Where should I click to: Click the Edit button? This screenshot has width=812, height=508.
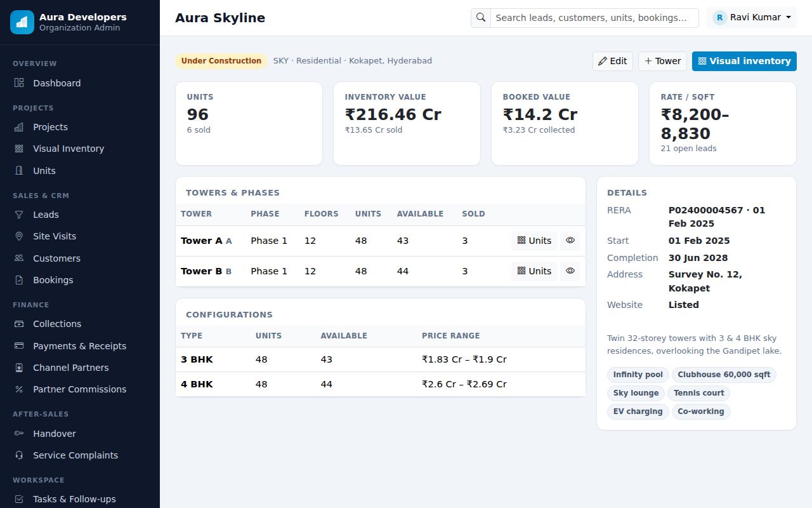[x=613, y=61]
